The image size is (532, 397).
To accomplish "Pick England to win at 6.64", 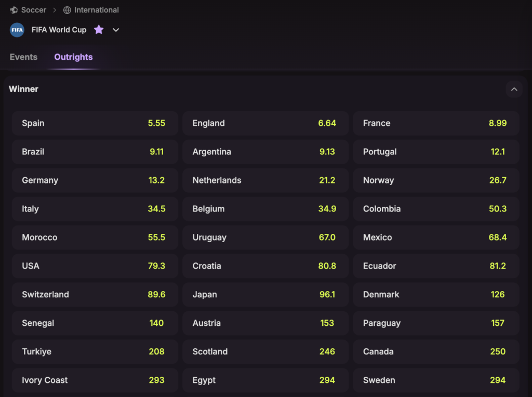I will click(x=265, y=123).
